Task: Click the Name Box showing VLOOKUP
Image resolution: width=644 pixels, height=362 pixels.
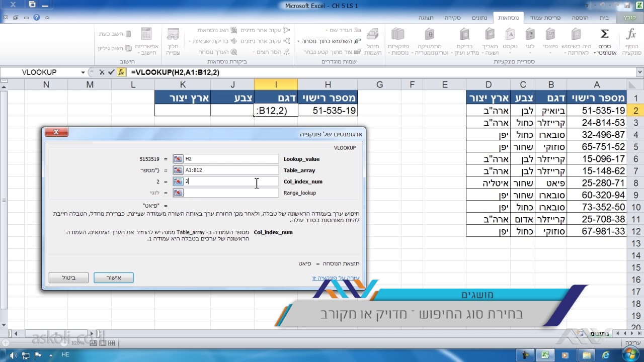Action: (40, 72)
